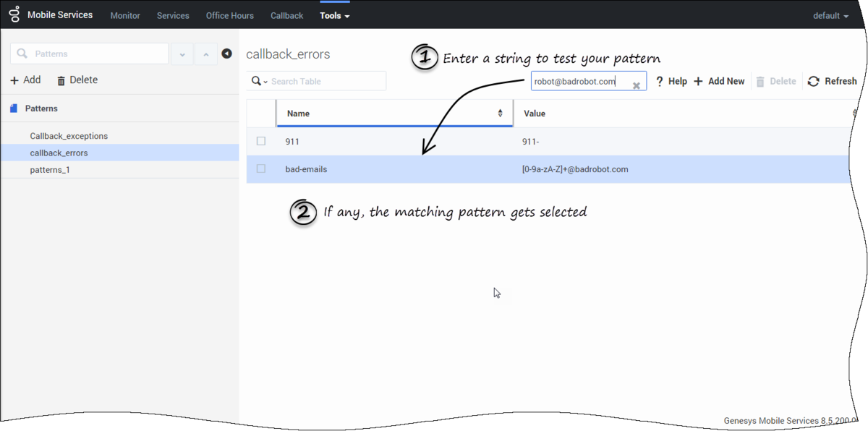This screenshot has width=868, height=431.
Task: Go to the Monitor tab
Action: pyautogui.click(x=125, y=15)
